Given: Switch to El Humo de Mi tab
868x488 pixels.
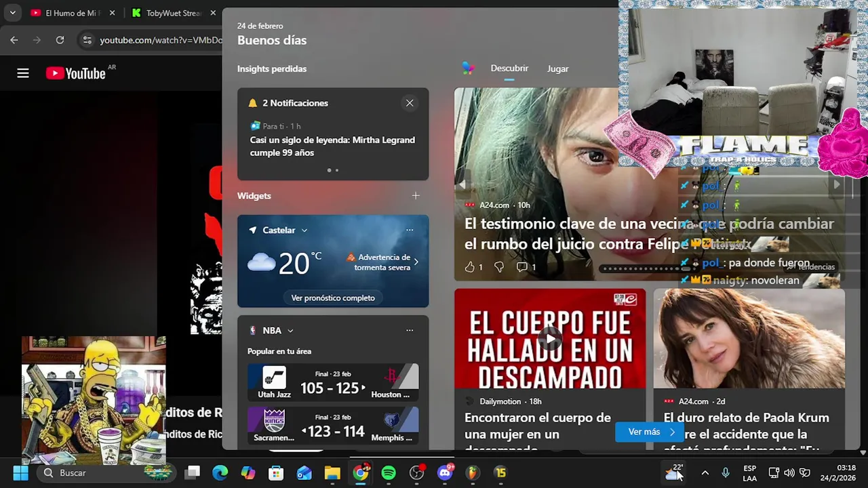Looking at the screenshot, I should 71,13.
